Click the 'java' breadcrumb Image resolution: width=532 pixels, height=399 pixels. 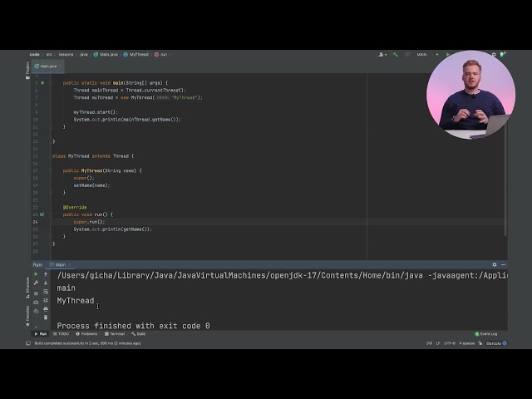(84, 54)
